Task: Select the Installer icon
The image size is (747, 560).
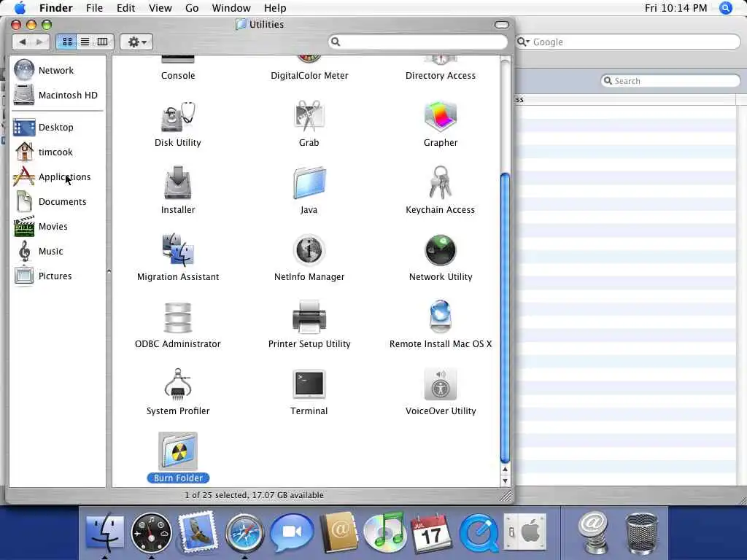Action: point(178,183)
